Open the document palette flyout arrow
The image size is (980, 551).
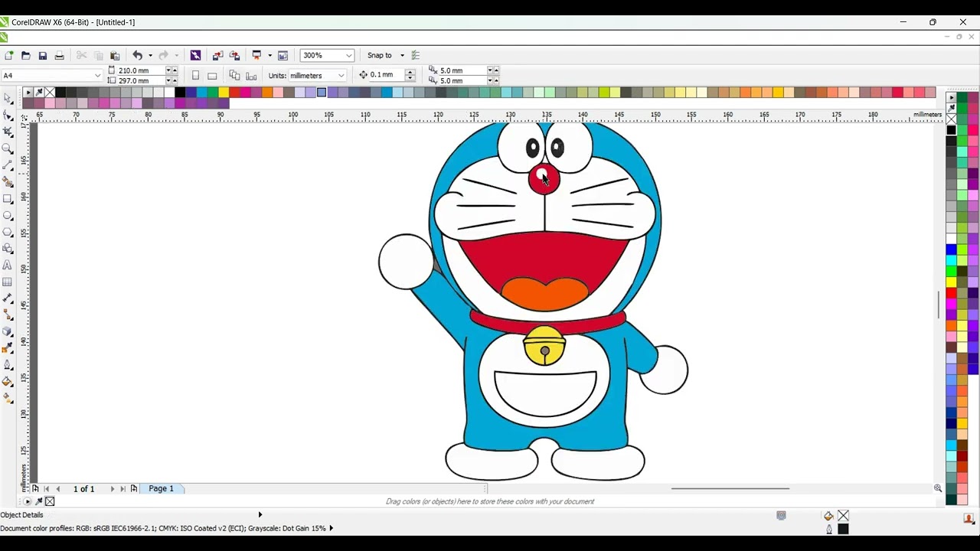[x=28, y=501]
